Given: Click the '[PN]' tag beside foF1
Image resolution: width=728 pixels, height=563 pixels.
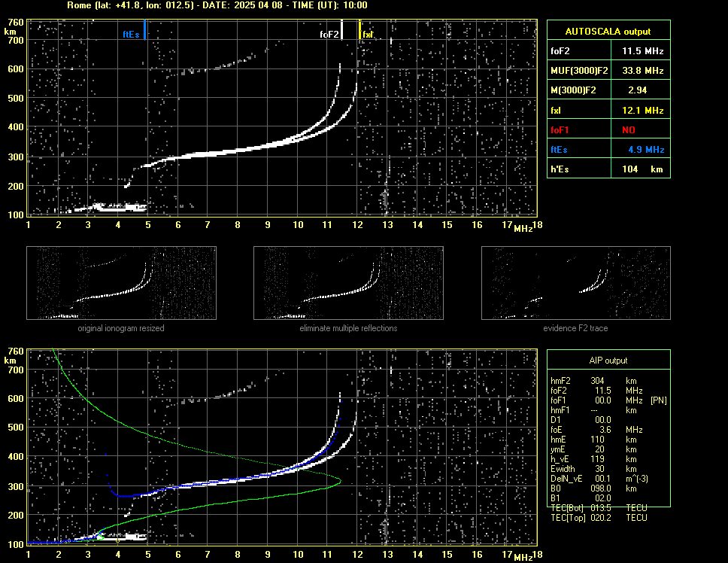Looking at the screenshot, I should point(658,400).
